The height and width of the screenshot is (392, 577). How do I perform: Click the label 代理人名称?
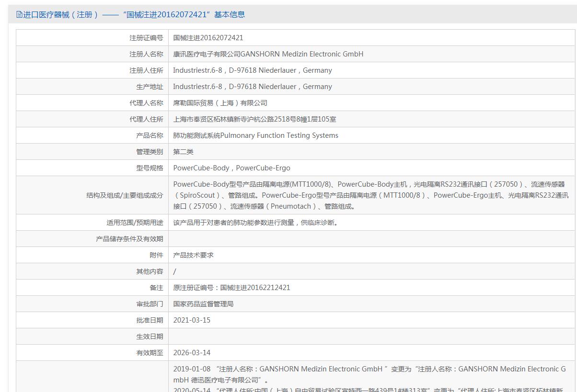(146, 103)
